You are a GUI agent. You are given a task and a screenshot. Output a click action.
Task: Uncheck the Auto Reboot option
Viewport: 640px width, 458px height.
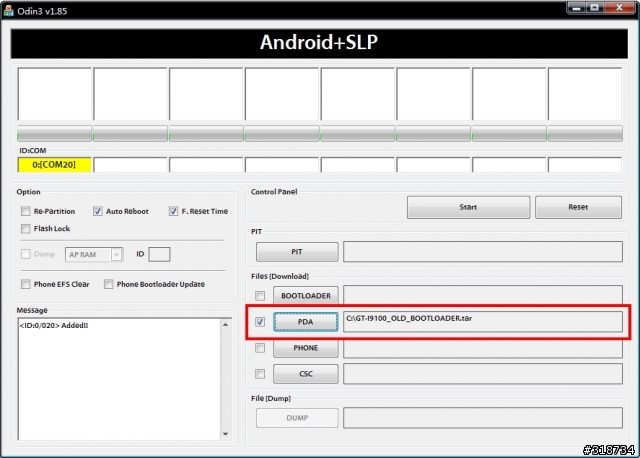pyautogui.click(x=98, y=211)
